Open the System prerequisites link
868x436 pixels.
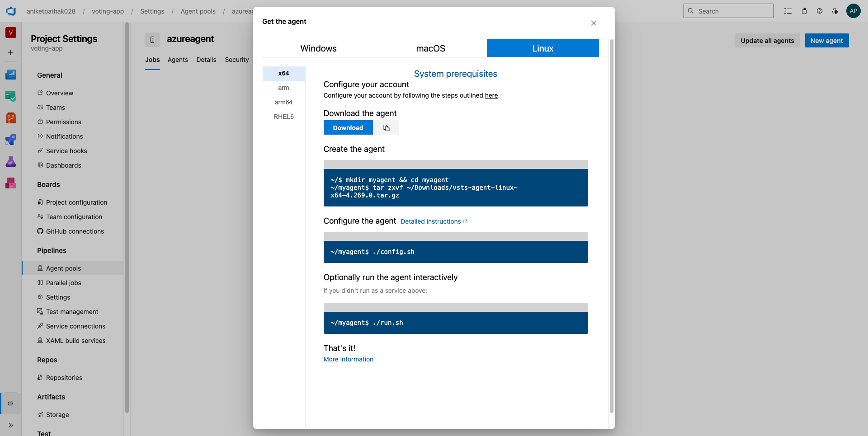click(x=455, y=74)
